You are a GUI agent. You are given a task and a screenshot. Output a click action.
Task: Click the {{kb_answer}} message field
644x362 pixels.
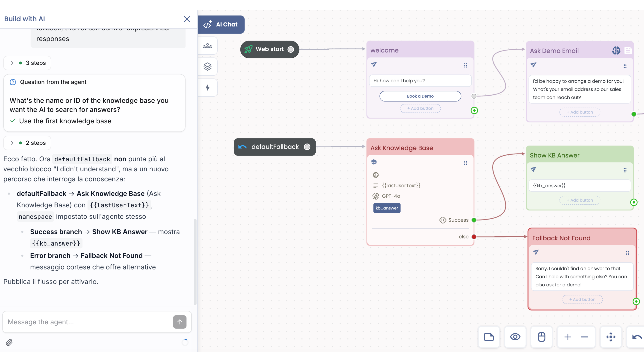[579, 186]
